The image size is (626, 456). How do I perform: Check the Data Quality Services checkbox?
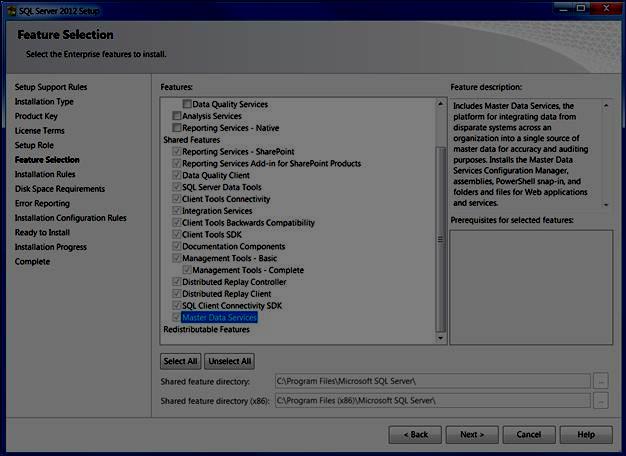tap(187, 104)
